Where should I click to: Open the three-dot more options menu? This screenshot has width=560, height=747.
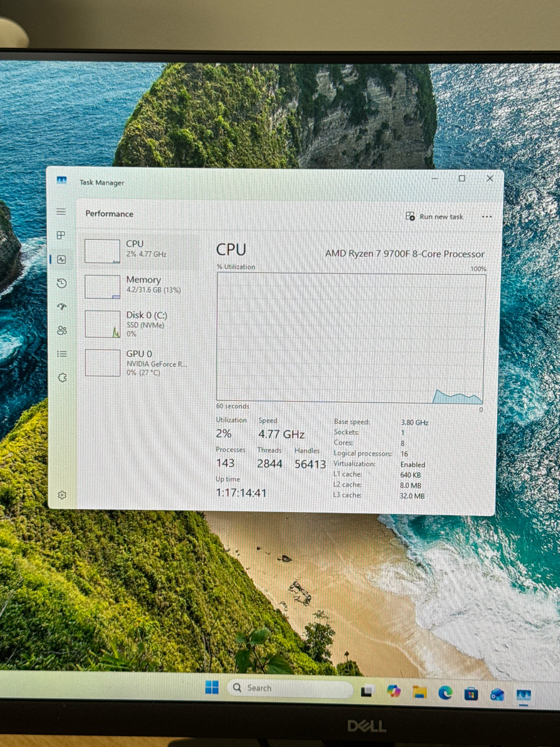[x=487, y=217]
